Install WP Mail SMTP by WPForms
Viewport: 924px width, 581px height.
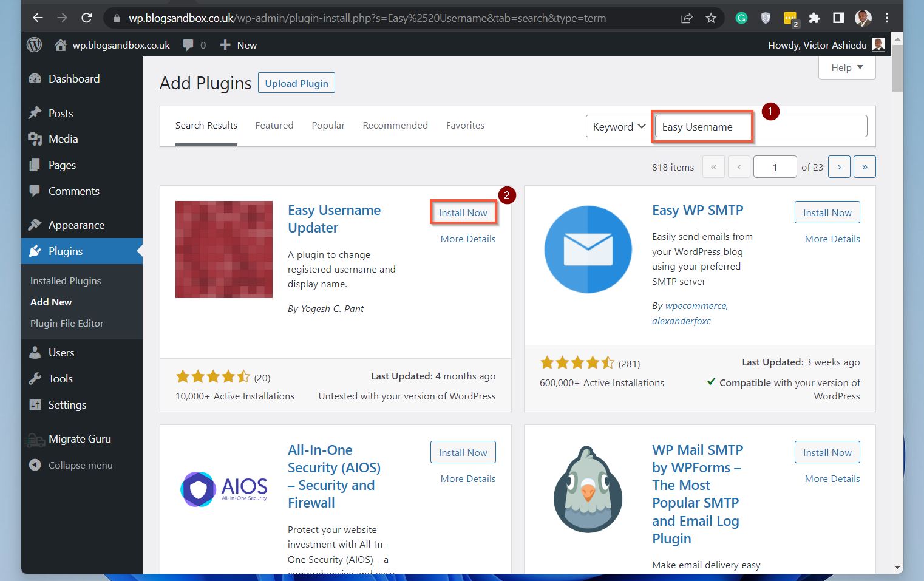[827, 452]
